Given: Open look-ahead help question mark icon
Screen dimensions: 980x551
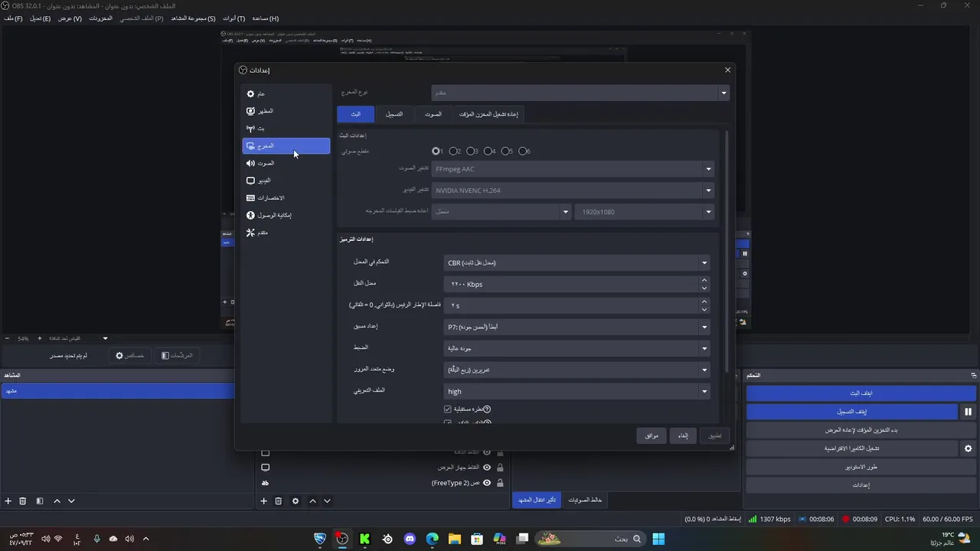Looking at the screenshot, I should pos(487,409).
